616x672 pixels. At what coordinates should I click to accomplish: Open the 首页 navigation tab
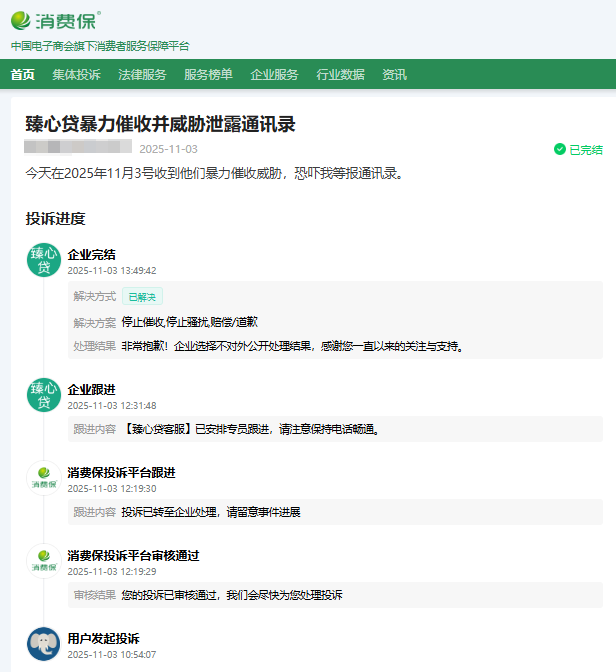[22, 75]
